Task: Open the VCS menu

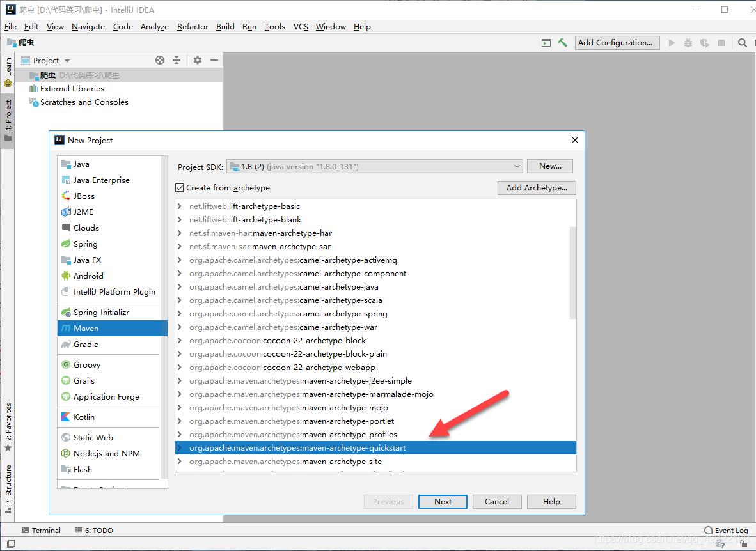Action: click(x=301, y=26)
